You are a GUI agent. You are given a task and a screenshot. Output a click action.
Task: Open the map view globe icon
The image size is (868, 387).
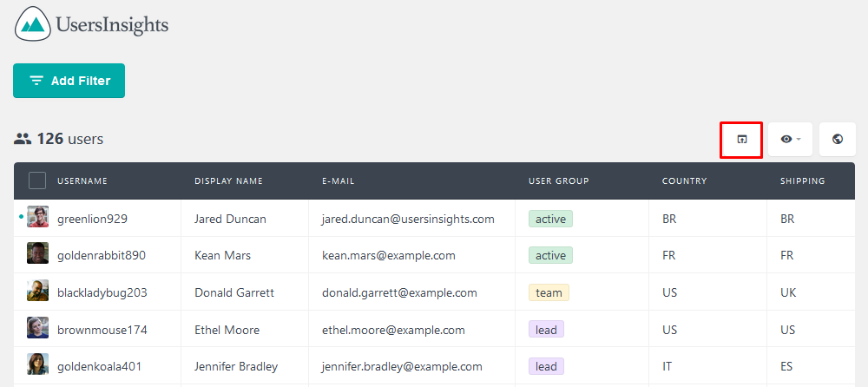click(x=838, y=140)
